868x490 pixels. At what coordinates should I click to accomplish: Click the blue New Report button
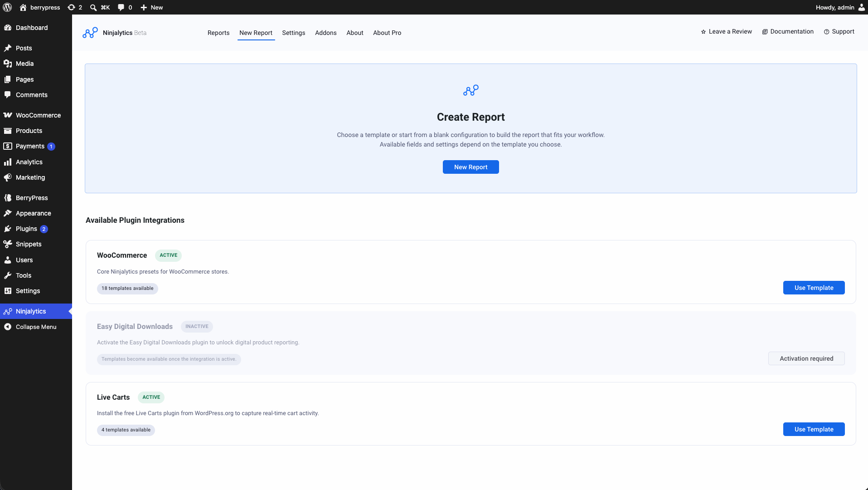coord(471,167)
